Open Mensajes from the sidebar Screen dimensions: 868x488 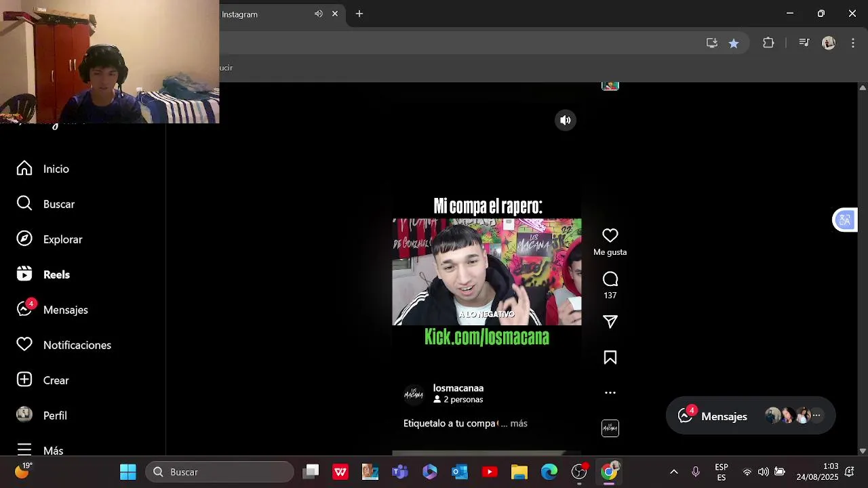pos(52,310)
